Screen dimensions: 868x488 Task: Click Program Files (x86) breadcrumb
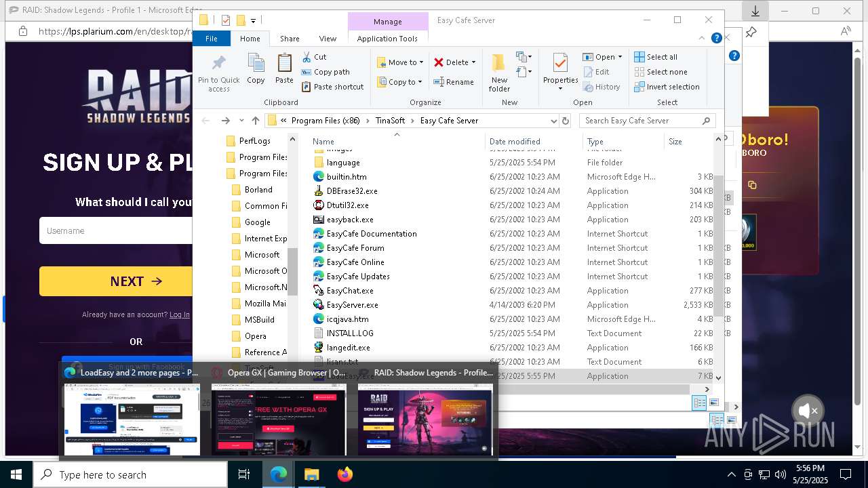point(325,121)
